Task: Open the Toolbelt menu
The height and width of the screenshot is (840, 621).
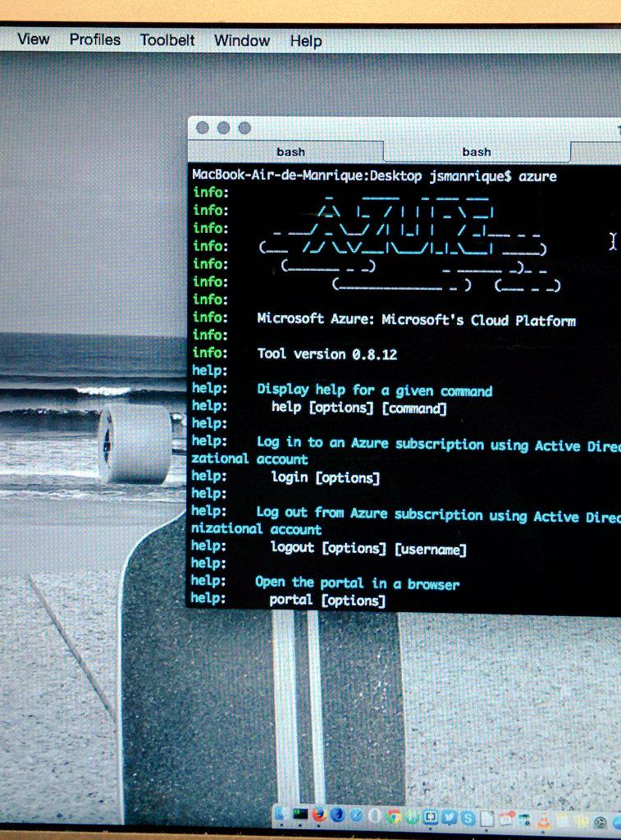Action: 167,40
